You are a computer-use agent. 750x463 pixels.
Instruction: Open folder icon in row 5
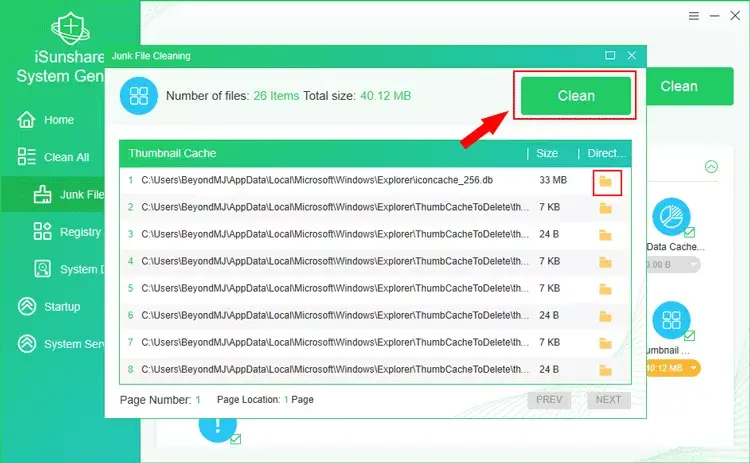click(606, 289)
